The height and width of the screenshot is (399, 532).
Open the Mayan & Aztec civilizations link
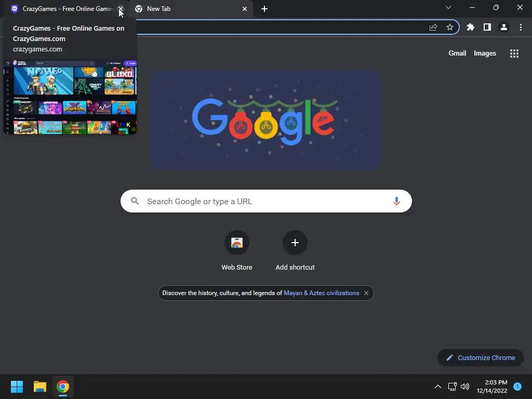click(x=321, y=293)
